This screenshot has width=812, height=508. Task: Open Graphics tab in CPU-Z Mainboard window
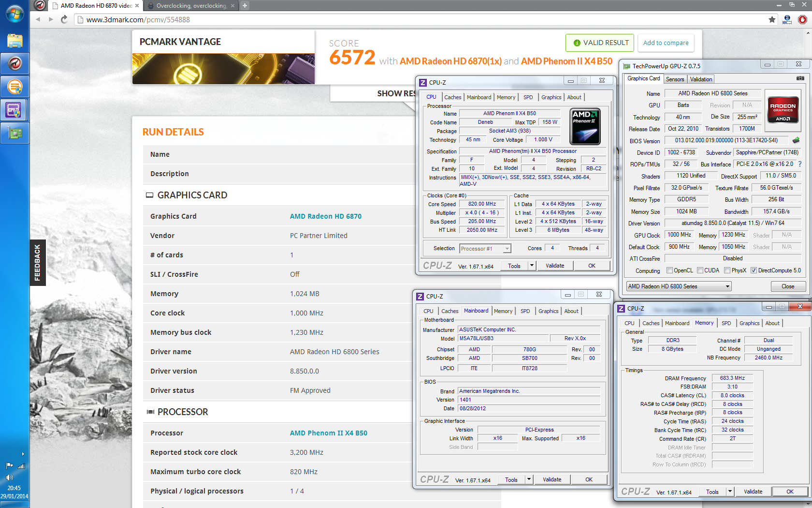click(548, 311)
